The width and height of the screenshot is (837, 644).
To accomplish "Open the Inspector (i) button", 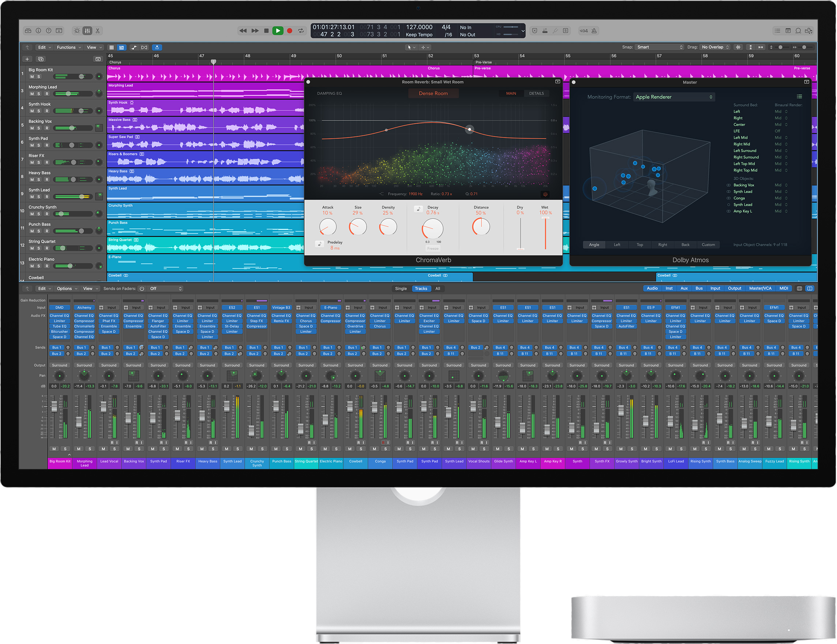I will 38,31.
